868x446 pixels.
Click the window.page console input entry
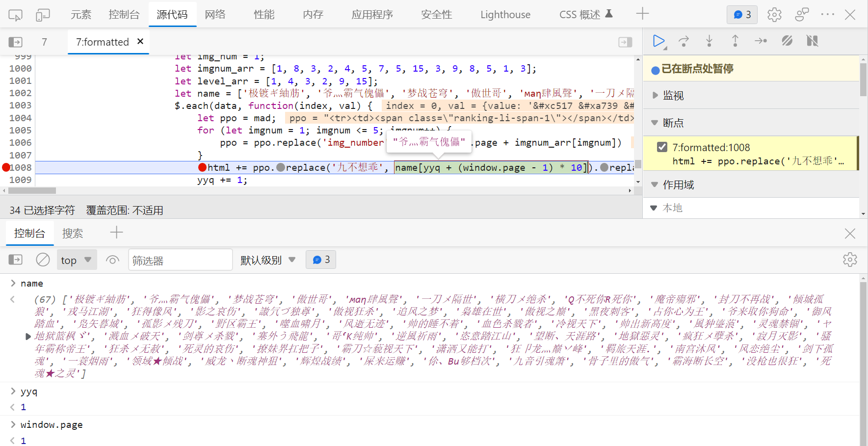click(x=52, y=425)
